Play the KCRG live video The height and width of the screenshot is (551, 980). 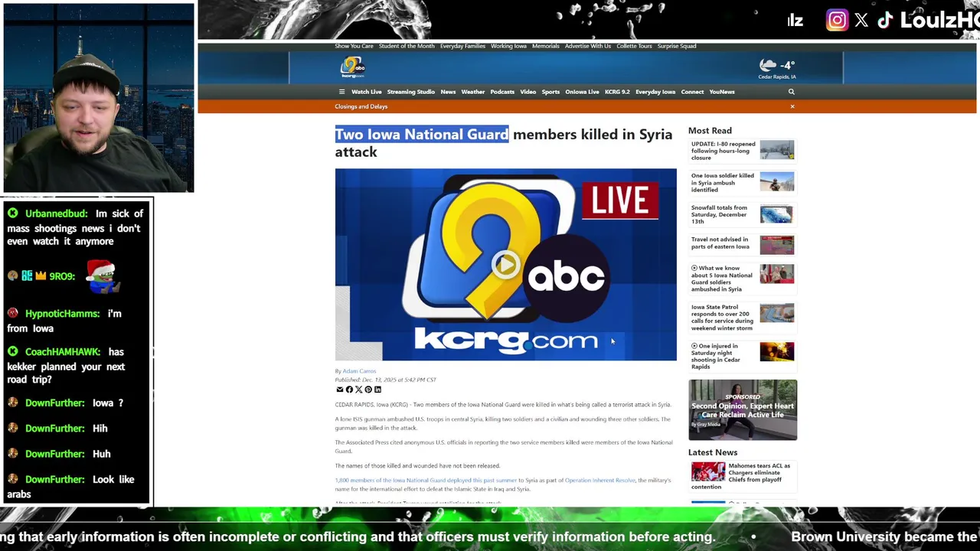pyautogui.click(x=505, y=265)
